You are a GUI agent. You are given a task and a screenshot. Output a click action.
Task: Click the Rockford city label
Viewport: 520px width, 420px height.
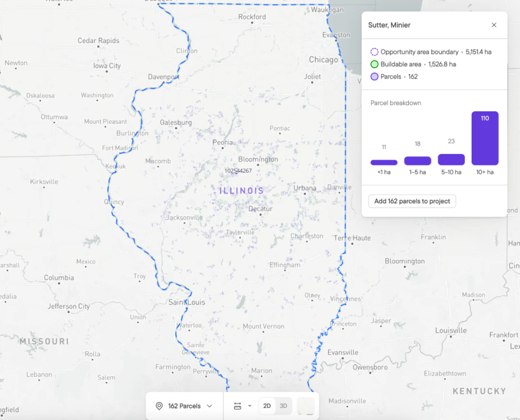tap(252, 17)
